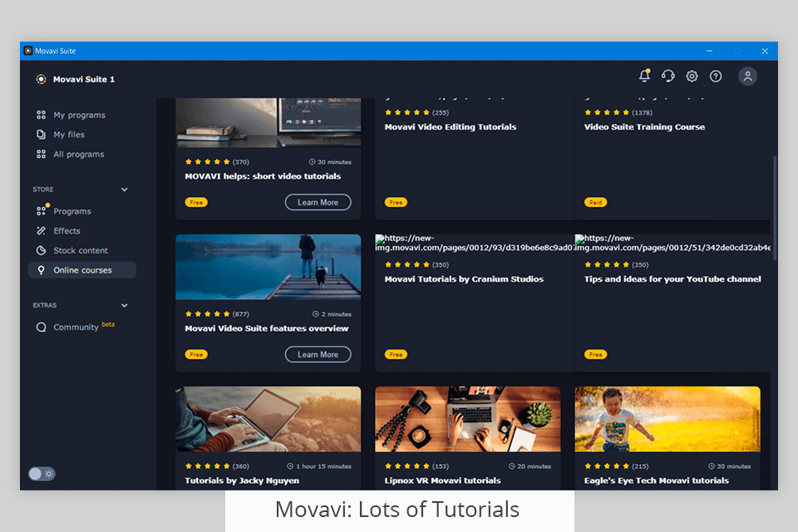The width and height of the screenshot is (798, 532).
Task: Click title Movavi Video Editing Tutorials
Action: click(451, 126)
